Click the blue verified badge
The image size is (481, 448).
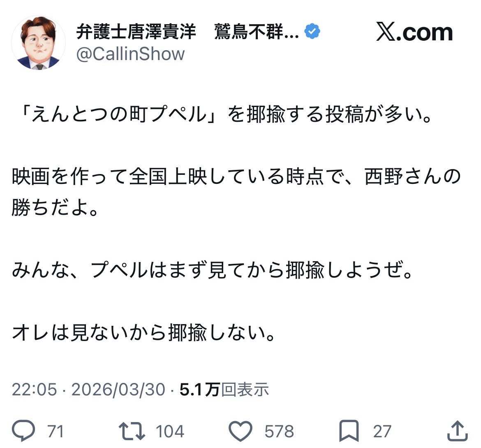click(312, 32)
